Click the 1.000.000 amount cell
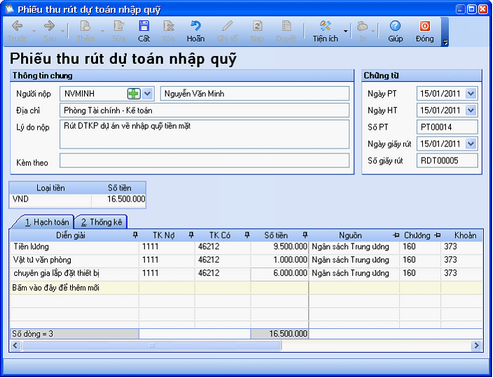Image resolution: width=493 pixels, height=378 pixels. point(279,260)
